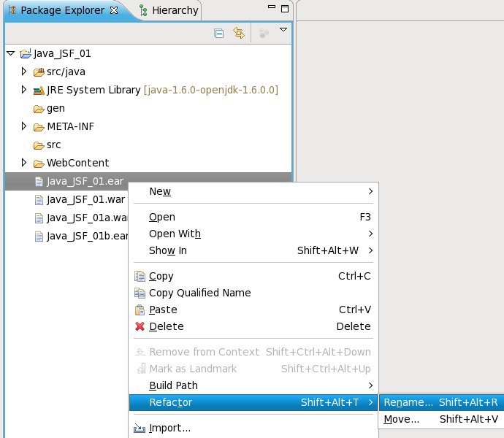Image resolution: width=504 pixels, height=438 pixels.
Task: Toggle Link with Editor icon
Action: (238, 33)
